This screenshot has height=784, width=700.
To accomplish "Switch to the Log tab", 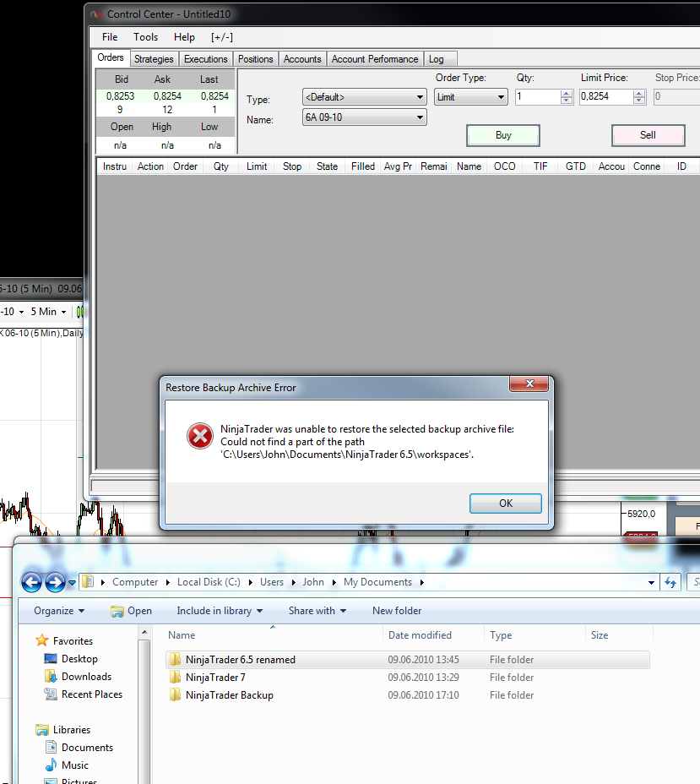I will [x=440, y=59].
